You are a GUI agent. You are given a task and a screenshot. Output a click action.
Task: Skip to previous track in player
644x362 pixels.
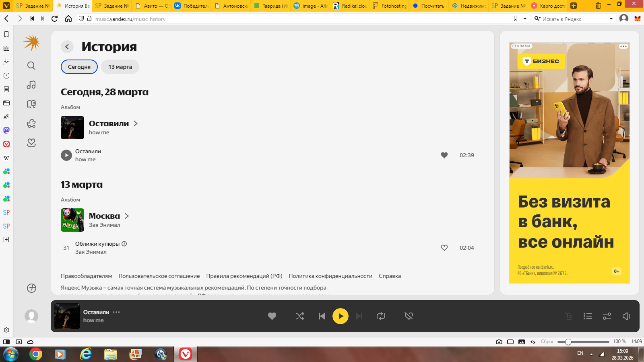click(322, 316)
